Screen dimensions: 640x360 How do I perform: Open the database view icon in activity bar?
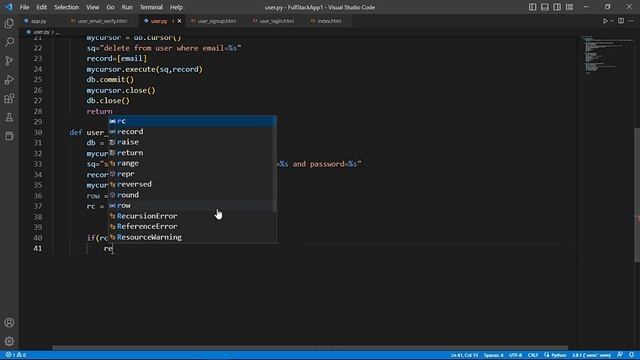coord(9,136)
